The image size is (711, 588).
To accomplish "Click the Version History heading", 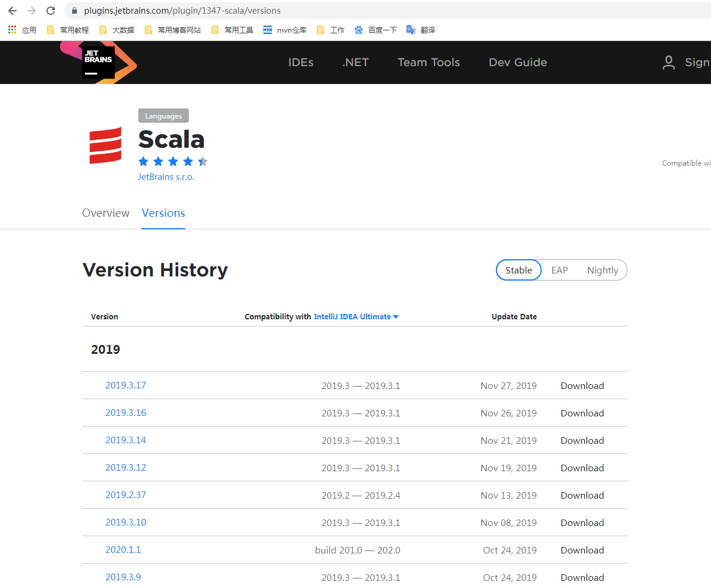I will [x=155, y=270].
